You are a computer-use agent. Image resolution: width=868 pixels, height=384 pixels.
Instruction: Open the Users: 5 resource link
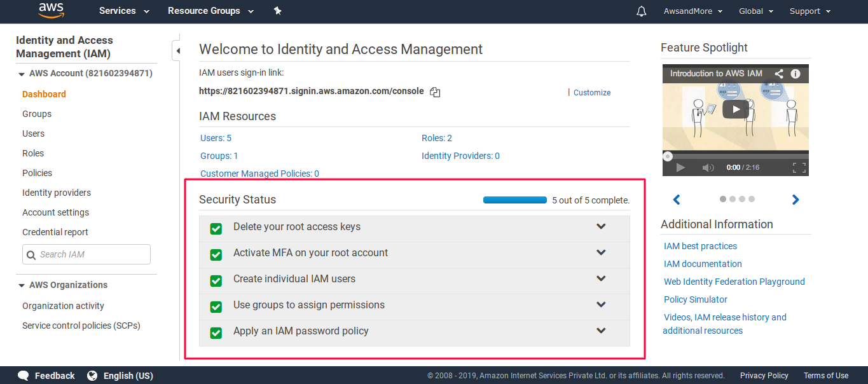(216, 138)
